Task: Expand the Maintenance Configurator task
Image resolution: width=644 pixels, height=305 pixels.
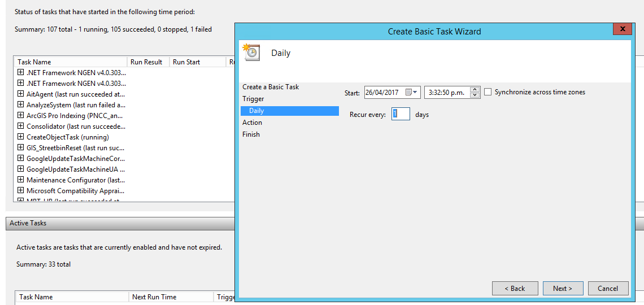Action: tap(21, 180)
